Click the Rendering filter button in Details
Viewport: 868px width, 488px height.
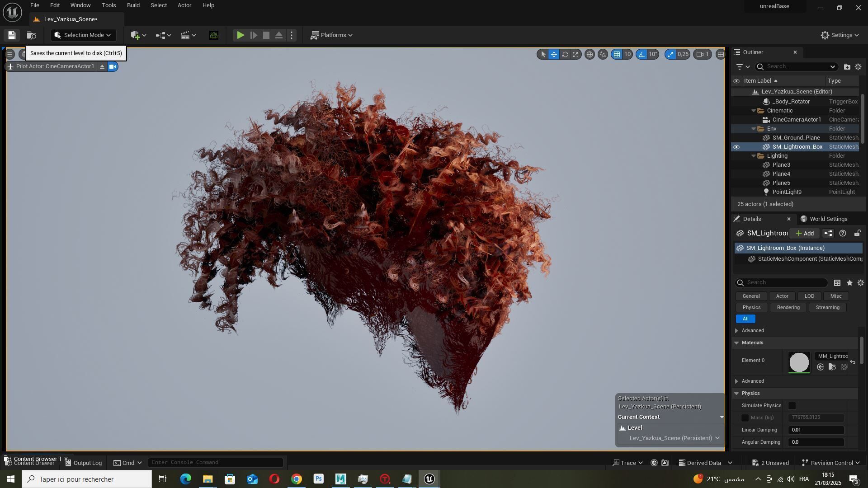tap(788, 308)
